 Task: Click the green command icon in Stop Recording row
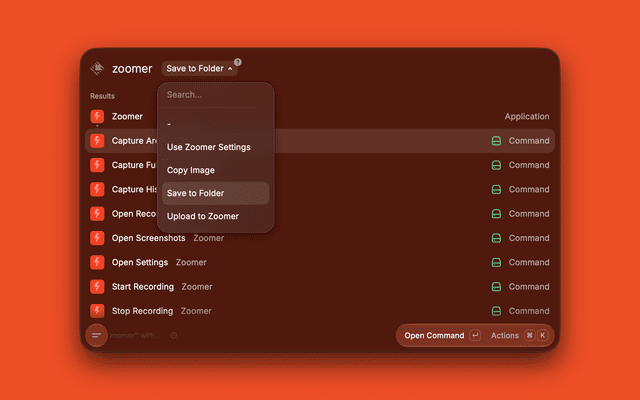[x=496, y=311]
